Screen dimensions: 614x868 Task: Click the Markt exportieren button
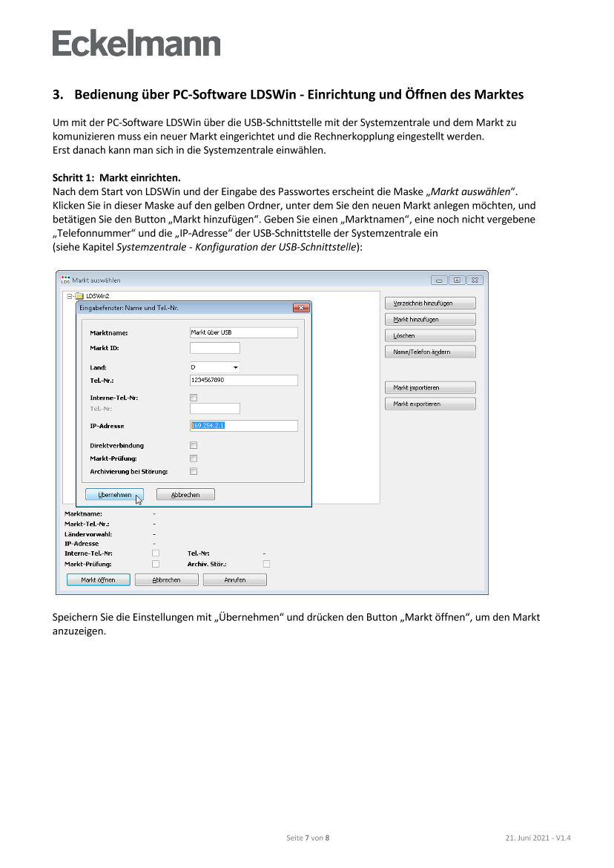(429, 404)
